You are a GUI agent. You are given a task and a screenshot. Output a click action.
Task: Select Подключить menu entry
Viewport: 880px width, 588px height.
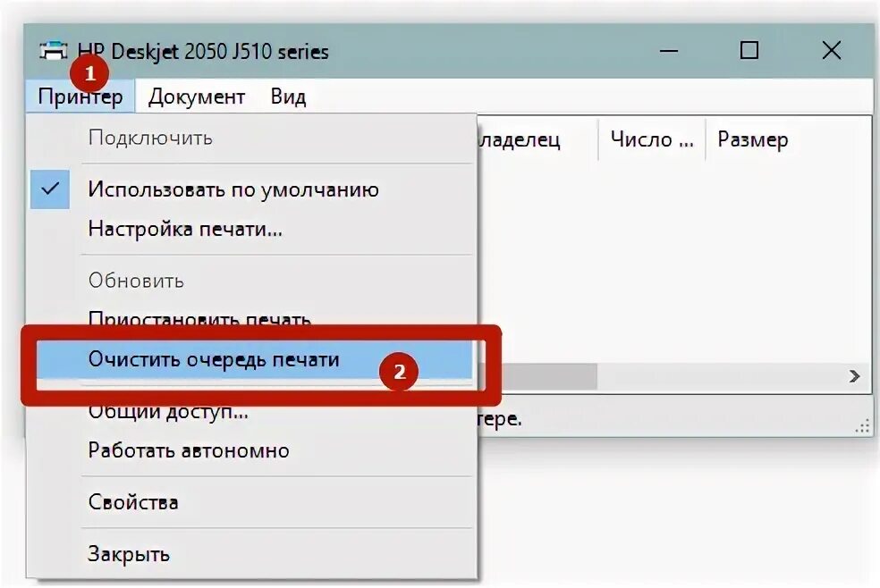pyautogui.click(x=251, y=138)
